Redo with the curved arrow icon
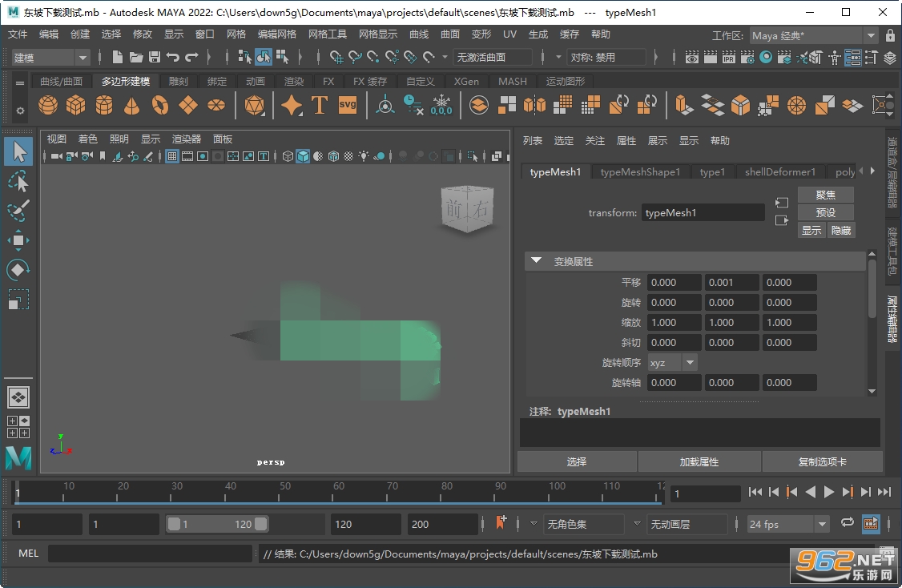This screenshot has width=902, height=588. (x=191, y=57)
